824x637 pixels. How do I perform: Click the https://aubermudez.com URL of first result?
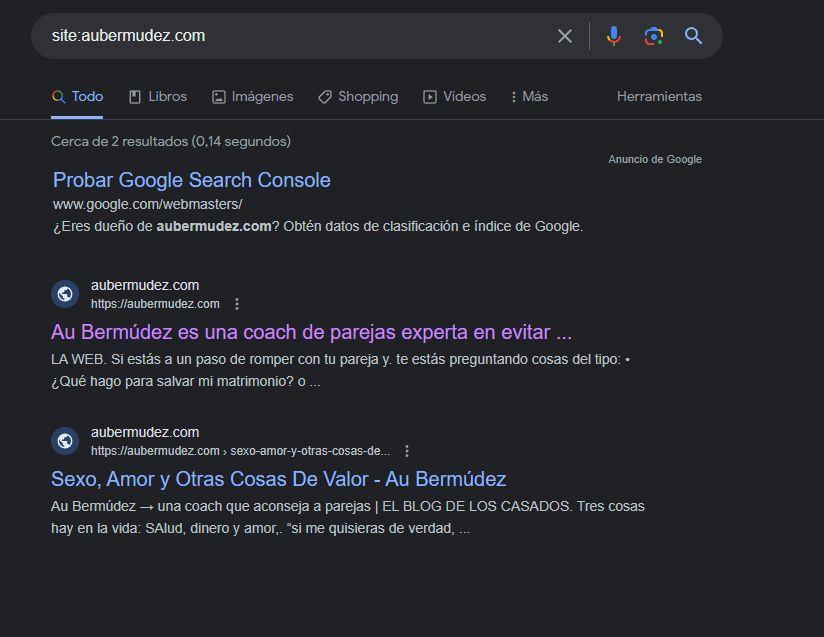tap(155, 304)
